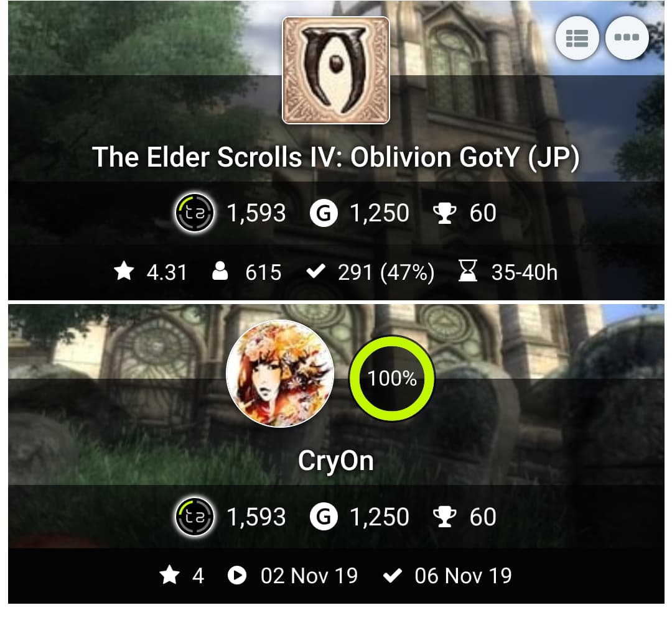Open The Elder Scrolls IV: Oblivion GotY title
This screenshot has width=672, height=623.
(x=336, y=157)
